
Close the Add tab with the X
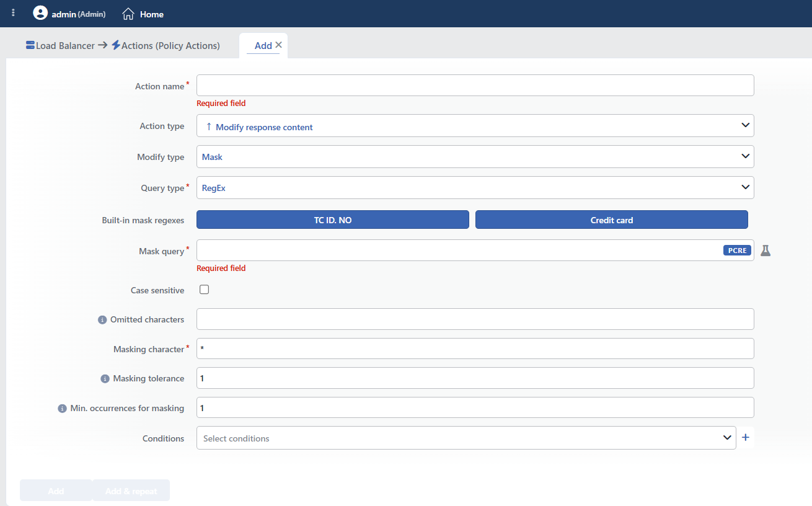point(278,45)
